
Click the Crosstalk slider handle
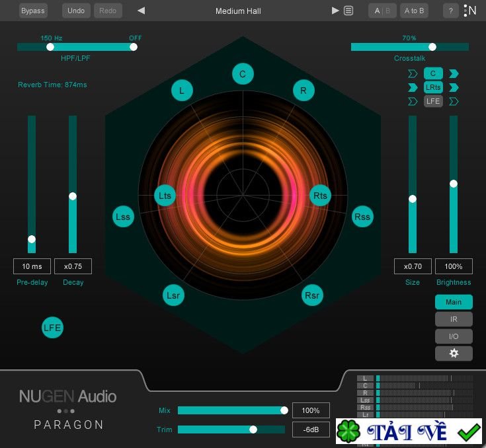pos(432,47)
